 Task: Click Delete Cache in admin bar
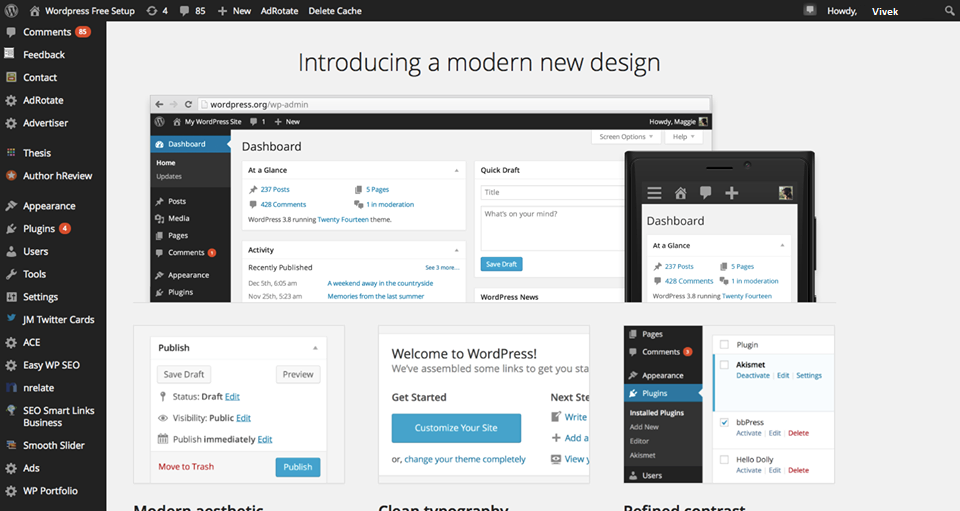[335, 10]
